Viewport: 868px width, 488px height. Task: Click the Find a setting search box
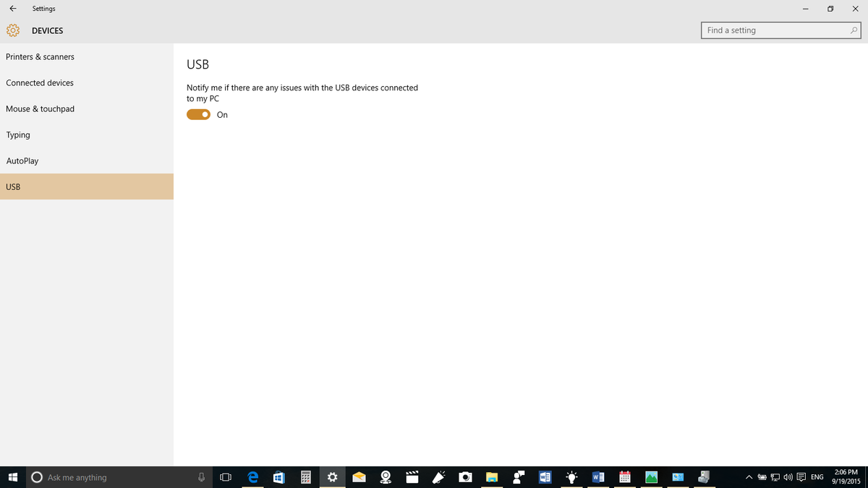[x=774, y=30]
